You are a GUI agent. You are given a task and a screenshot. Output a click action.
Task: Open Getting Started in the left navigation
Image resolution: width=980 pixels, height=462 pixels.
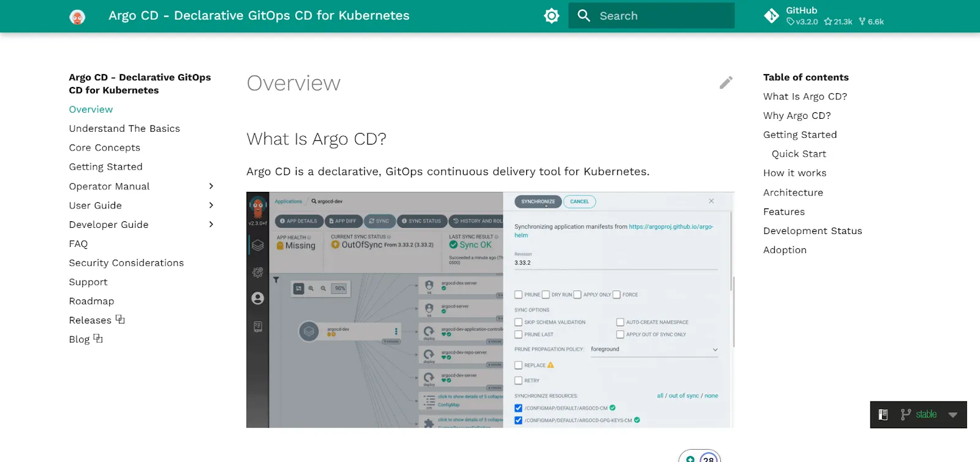point(106,167)
